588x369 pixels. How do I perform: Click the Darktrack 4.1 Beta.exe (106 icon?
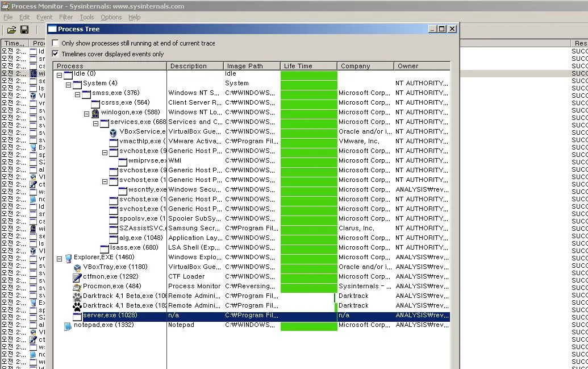[77, 297]
